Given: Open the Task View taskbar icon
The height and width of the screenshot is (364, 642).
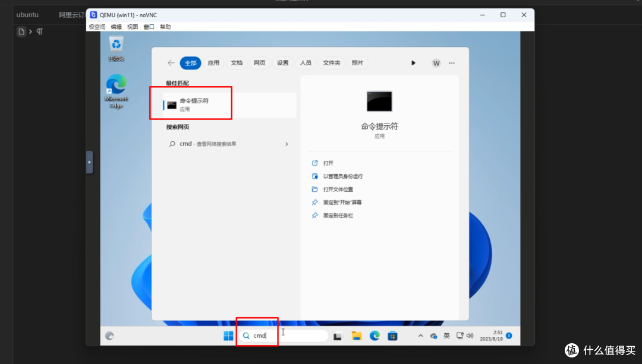Looking at the screenshot, I should (338, 336).
